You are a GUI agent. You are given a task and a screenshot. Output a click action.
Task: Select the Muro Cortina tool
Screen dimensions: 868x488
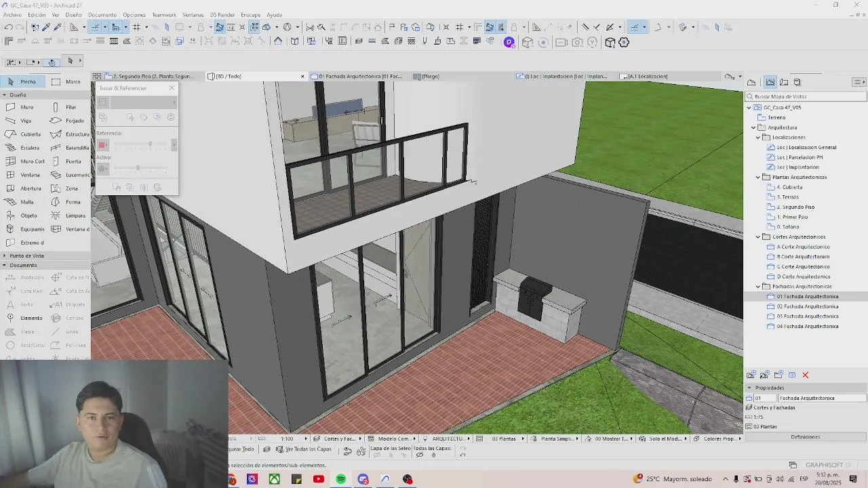pyautogui.click(x=23, y=161)
